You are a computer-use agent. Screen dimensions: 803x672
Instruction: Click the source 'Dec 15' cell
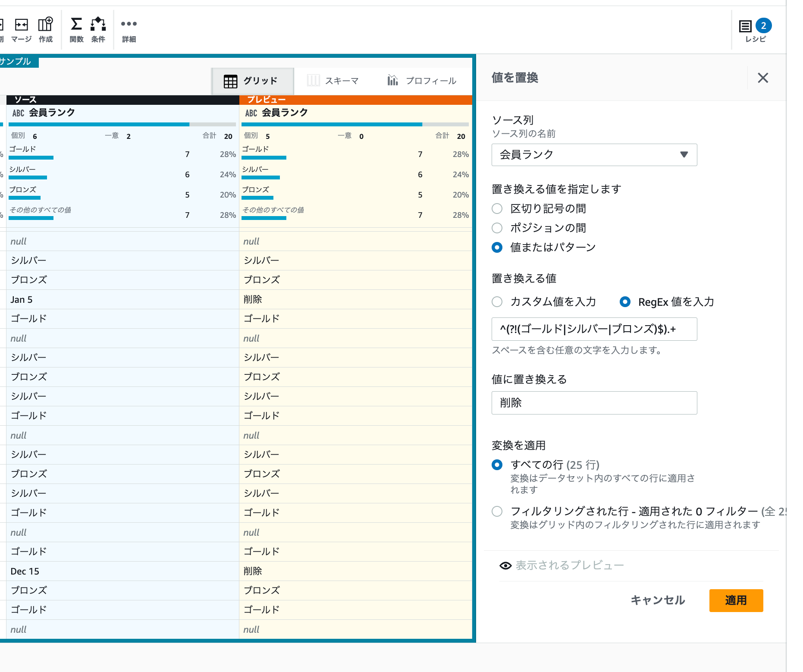pos(122,571)
